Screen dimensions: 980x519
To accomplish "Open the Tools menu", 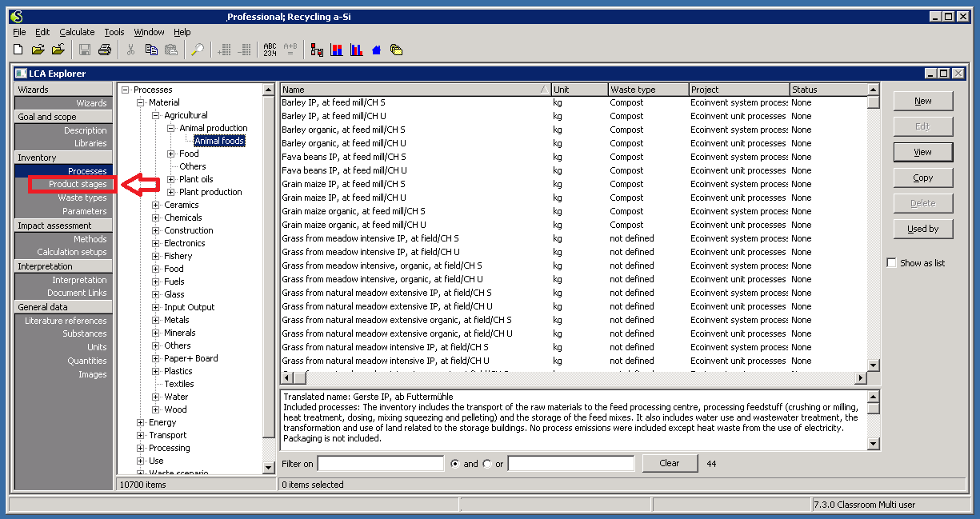I will (114, 32).
